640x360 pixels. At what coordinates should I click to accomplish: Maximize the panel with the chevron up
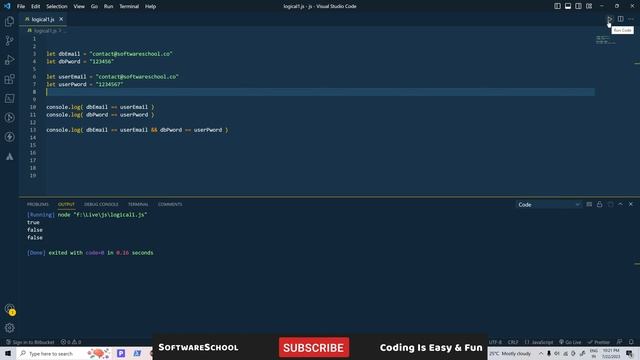(620, 204)
